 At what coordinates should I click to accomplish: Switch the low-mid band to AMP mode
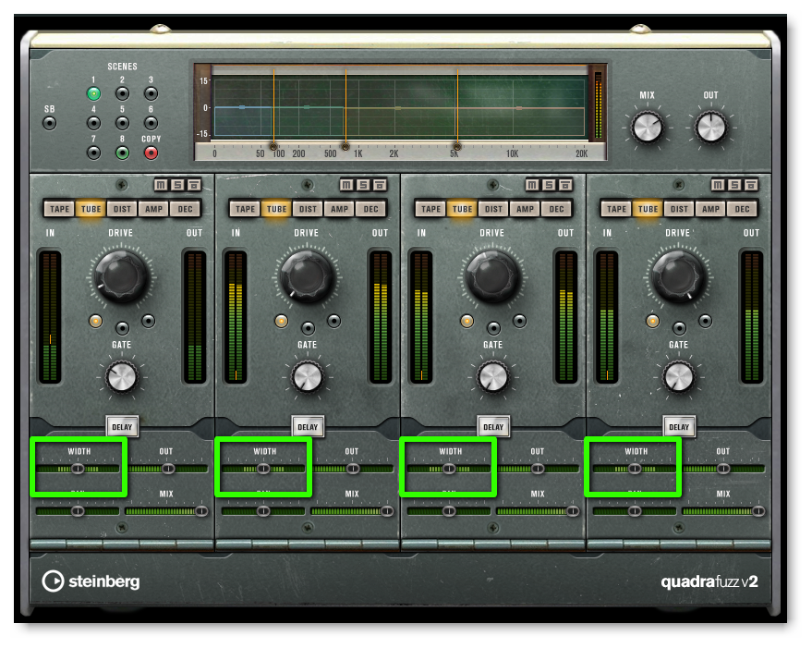339,209
